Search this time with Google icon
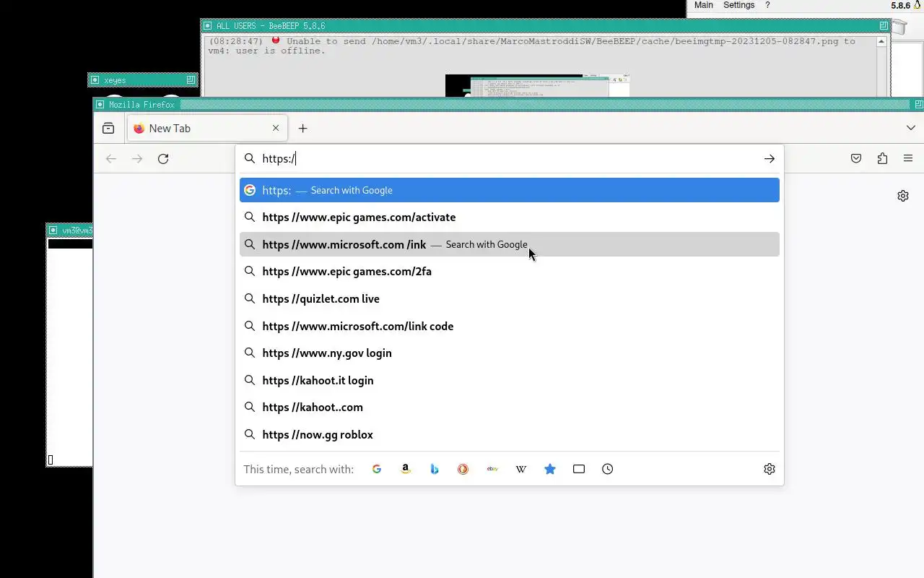Image resolution: width=924 pixels, height=578 pixels. 377,469
